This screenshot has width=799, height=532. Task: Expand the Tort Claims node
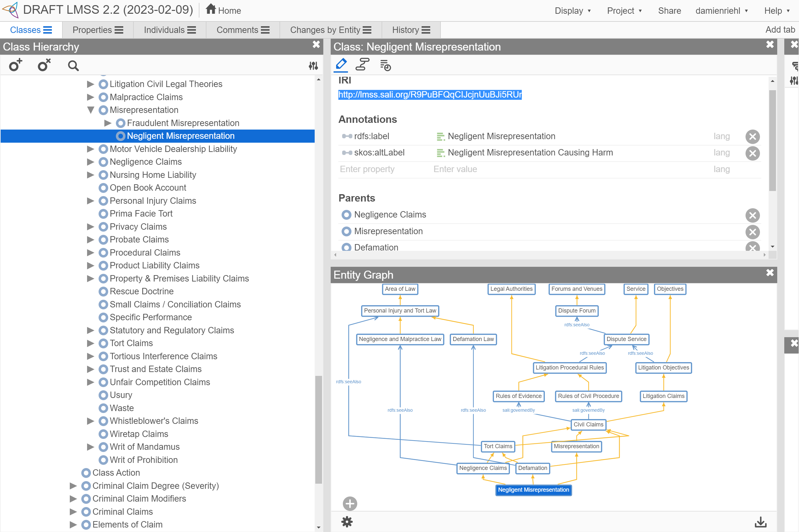coord(91,343)
